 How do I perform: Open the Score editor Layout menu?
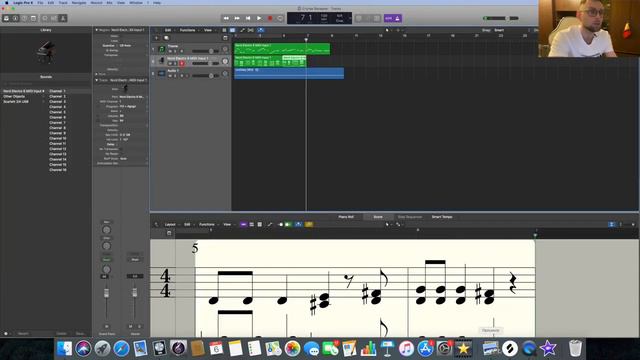(x=170, y=224)
